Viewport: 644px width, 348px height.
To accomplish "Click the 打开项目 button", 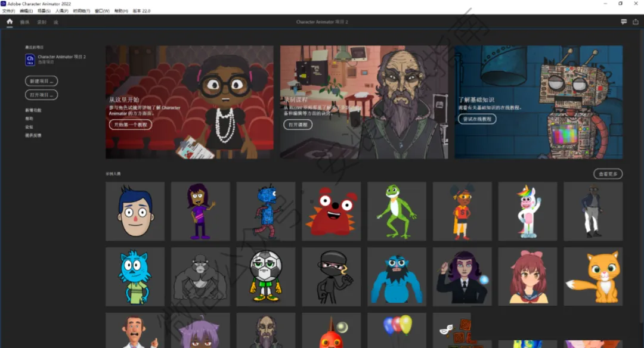I will [x=42, y=95].
